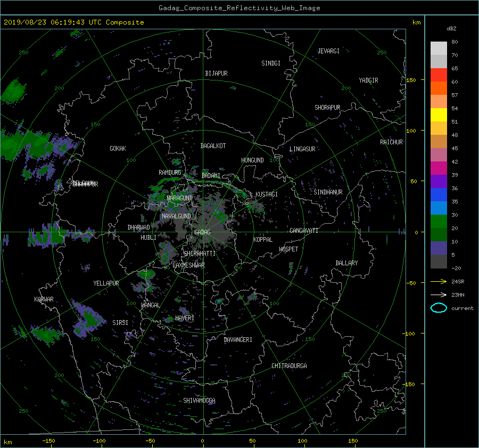The image size is (479, 448).
Task: Select the magenta 42-39 dBZ color band
Action: (439, 168)
